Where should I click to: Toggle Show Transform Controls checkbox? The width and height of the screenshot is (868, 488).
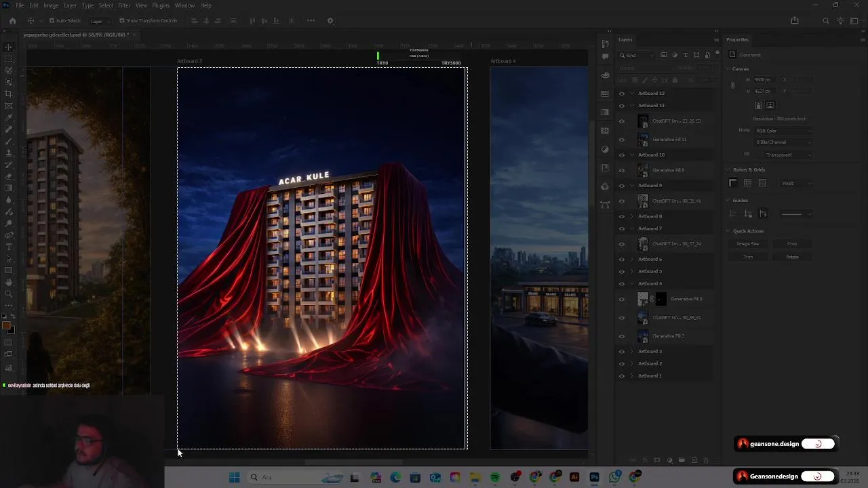click(x=122, y=20)
